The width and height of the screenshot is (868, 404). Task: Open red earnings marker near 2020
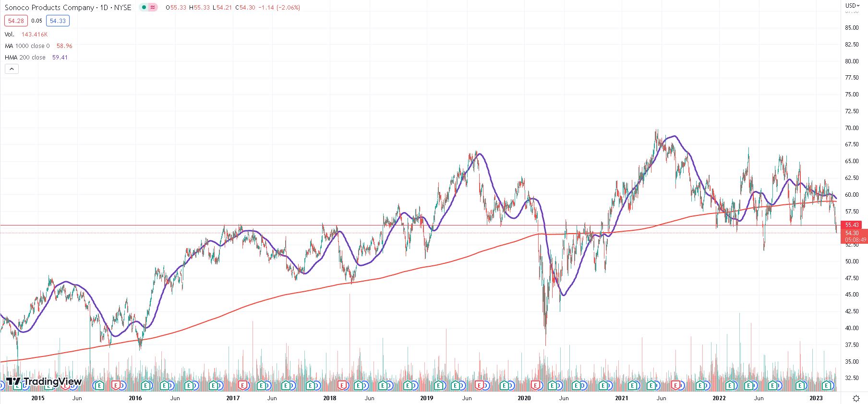click(536, 385)
